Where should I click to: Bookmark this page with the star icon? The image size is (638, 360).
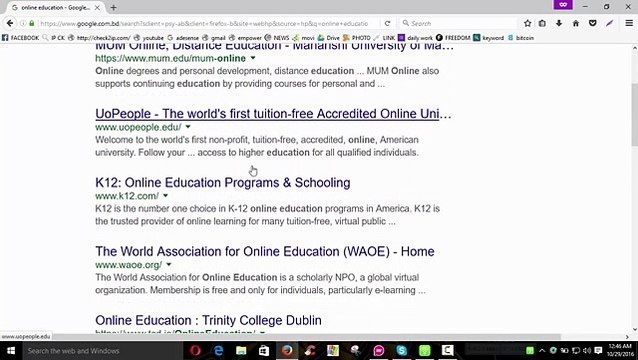pos(528,23)
